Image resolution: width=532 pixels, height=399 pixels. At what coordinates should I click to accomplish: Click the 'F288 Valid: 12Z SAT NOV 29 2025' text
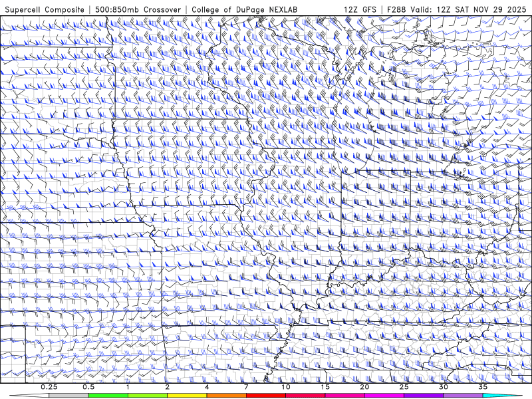(457, 9)
